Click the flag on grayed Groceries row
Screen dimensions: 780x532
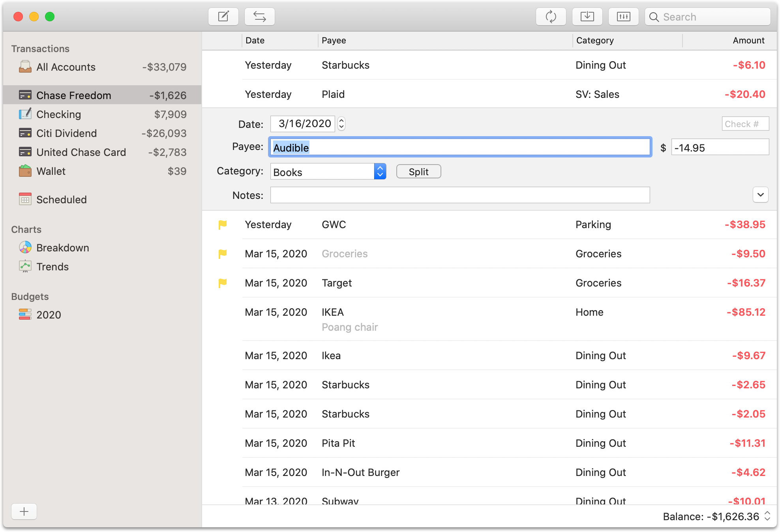tap(223, 254)
